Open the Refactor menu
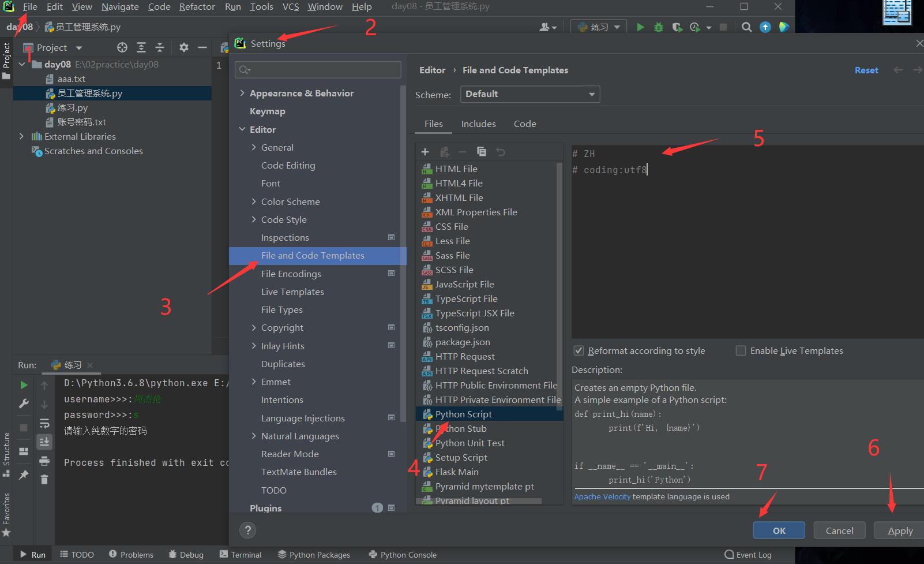The height and width of the screenshot is (564, 924). (197, 7)
